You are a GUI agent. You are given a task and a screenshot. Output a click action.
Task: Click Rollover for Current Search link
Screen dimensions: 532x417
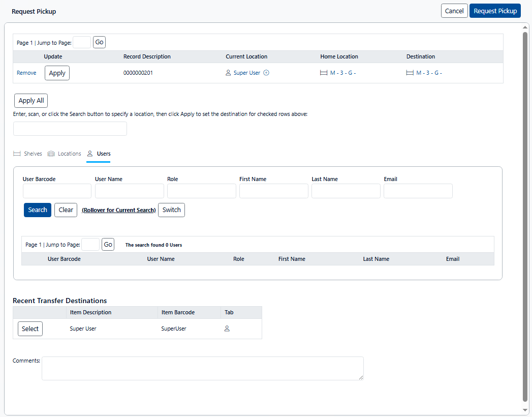[x=118, y=210]
